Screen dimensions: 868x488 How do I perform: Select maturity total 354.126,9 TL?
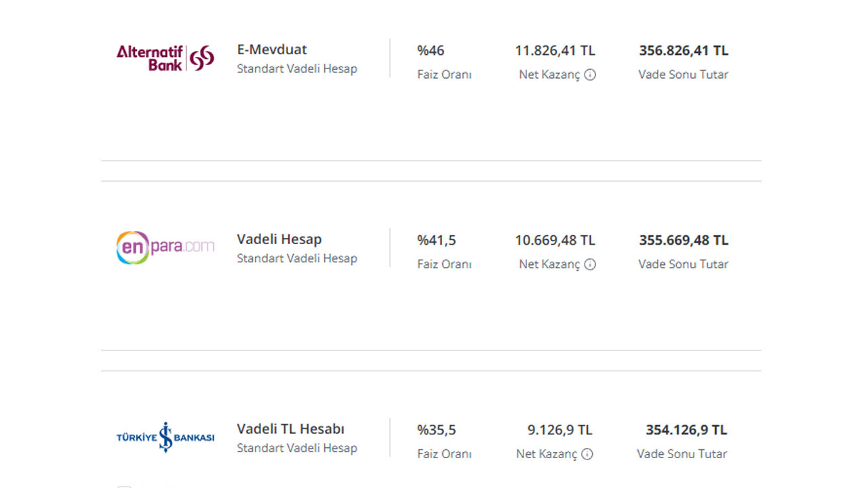[686, 430]
